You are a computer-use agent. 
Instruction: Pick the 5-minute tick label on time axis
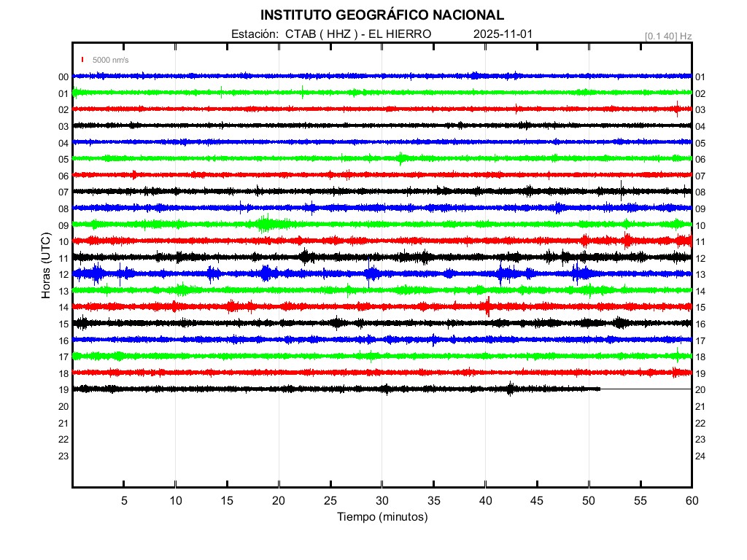pos(124,501)
